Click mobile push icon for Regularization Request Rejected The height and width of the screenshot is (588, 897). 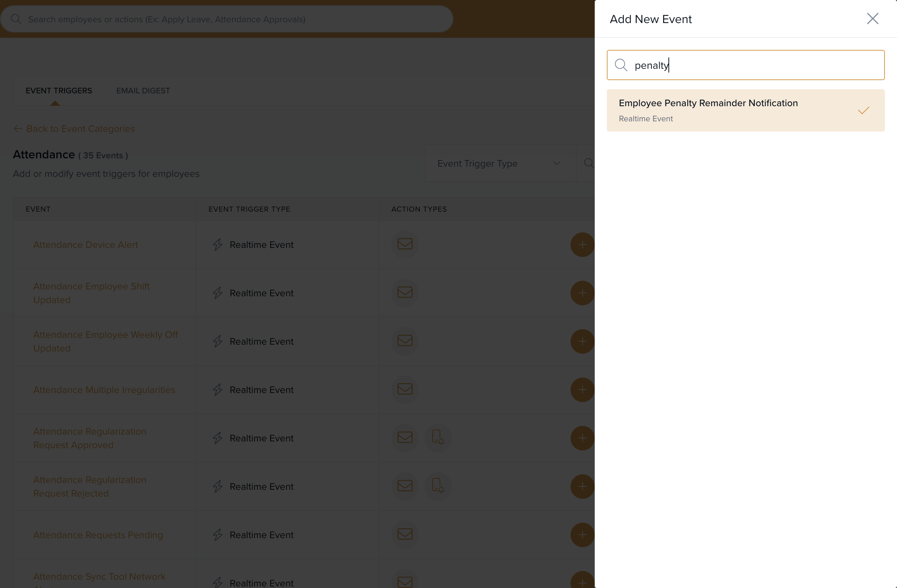pyautogui.click(x=438, y=486)
